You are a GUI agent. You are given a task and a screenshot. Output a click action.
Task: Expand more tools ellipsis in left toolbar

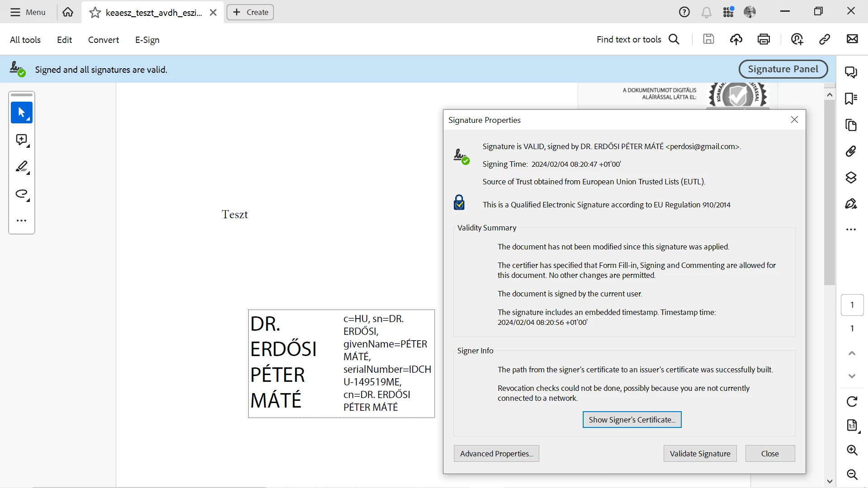point(21,221)
